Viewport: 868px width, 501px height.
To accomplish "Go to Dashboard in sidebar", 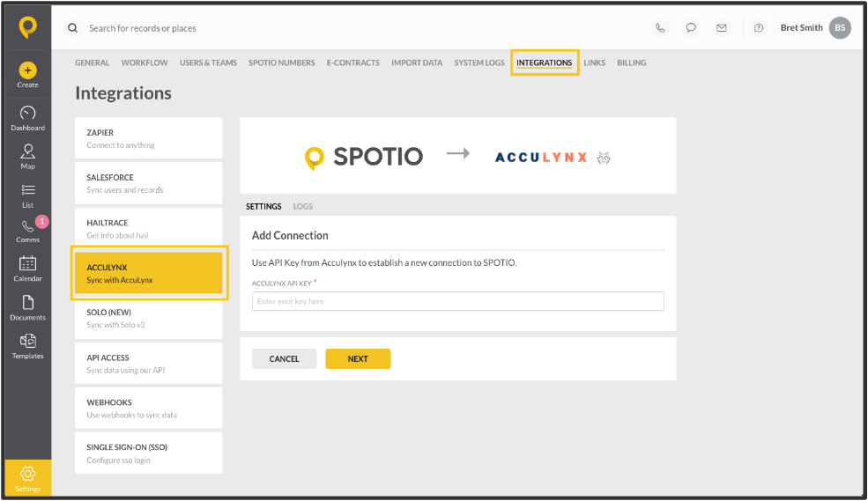I will [x=27, y=118].
